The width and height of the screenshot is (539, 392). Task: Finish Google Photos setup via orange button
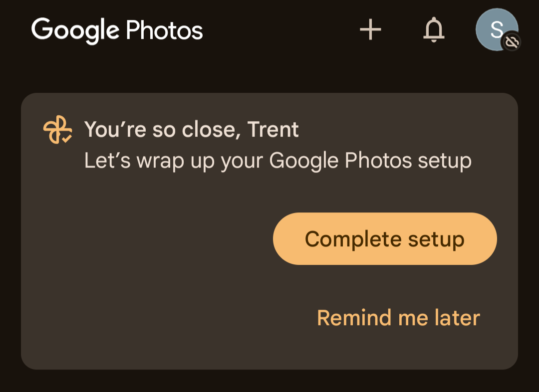[x=385, y=239]
